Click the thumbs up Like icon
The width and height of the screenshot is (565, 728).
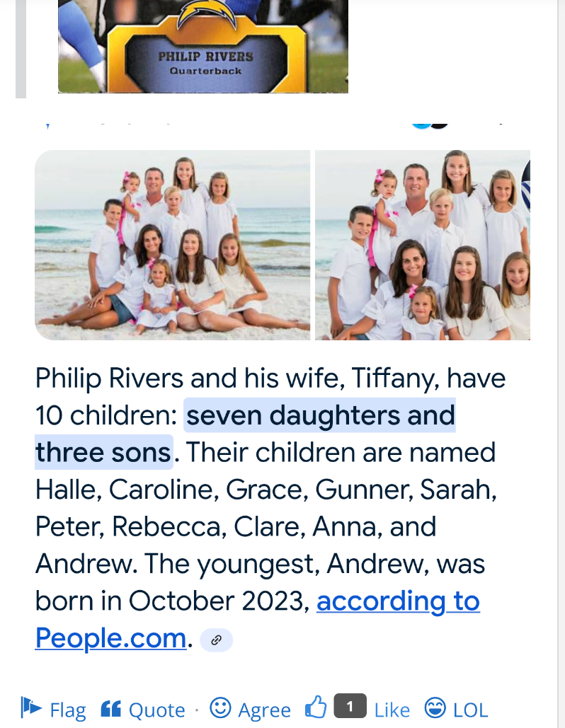coord(316,707)
